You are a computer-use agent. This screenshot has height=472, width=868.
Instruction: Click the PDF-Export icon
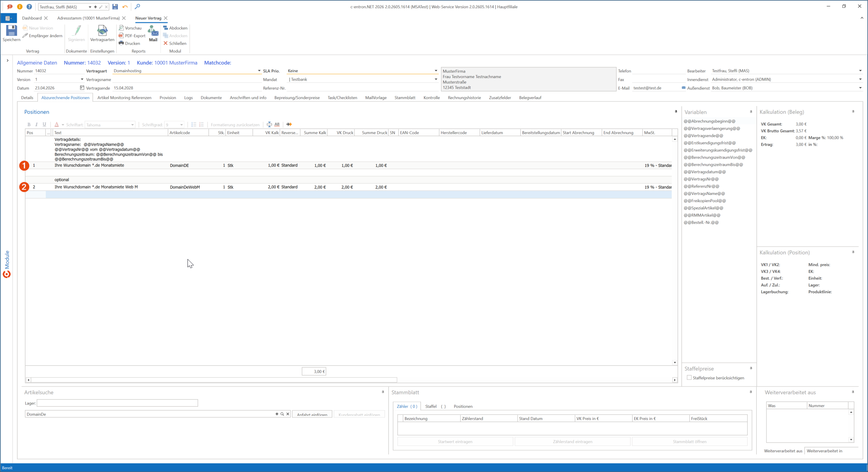point(121,36)
